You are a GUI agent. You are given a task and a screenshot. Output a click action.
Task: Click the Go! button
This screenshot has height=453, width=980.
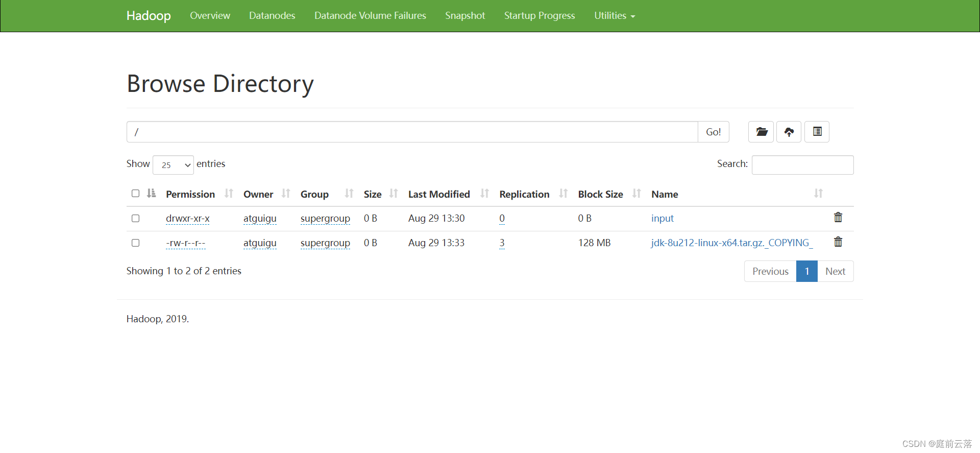pos(713,132)
